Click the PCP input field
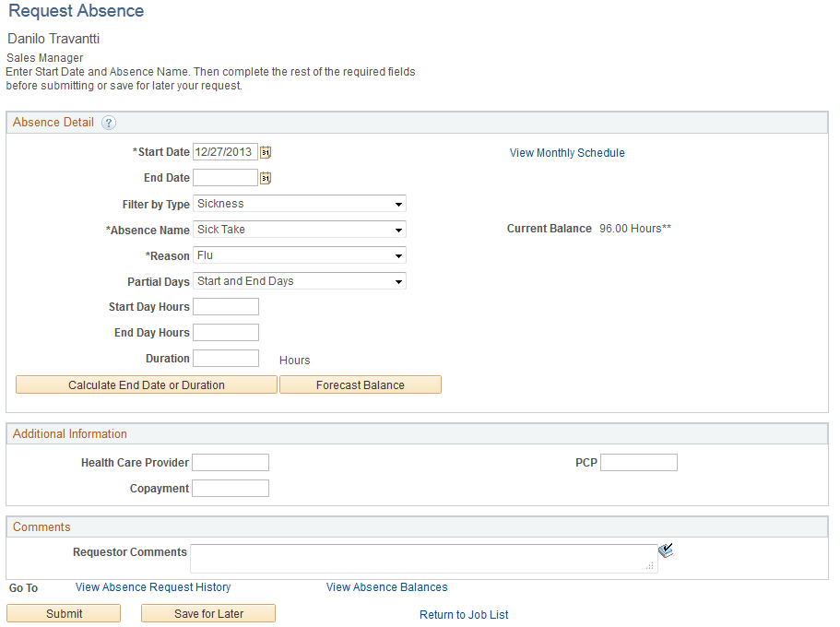 [638, 462]
